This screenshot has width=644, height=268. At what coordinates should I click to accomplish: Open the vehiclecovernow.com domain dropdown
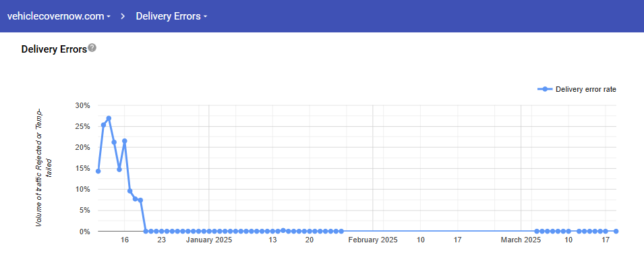tap(59, 16)
